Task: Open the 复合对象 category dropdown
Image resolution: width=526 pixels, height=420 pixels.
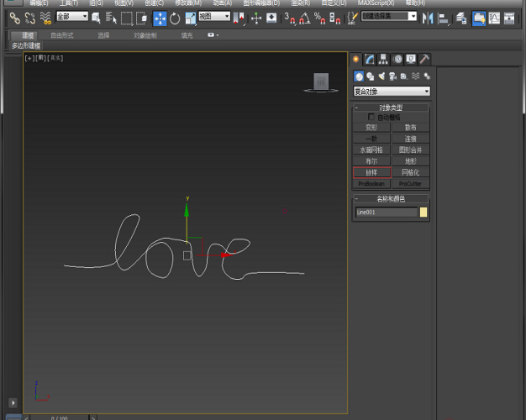Action: 392,92
